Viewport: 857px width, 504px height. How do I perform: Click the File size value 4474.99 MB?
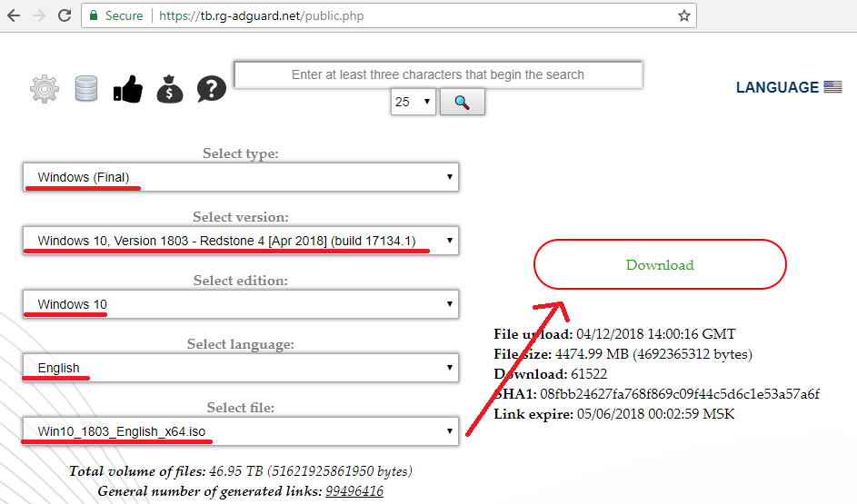[592, 354]
